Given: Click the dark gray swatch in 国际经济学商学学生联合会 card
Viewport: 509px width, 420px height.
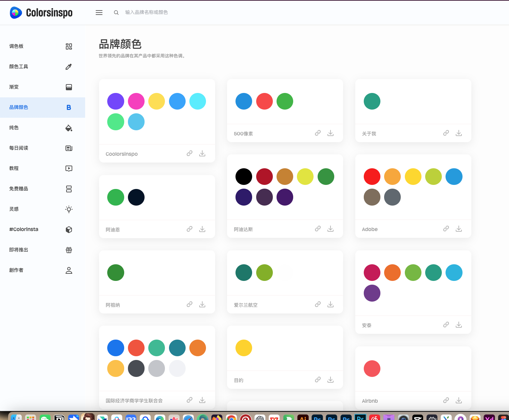Looking at the screenshot, I should 136,368.
